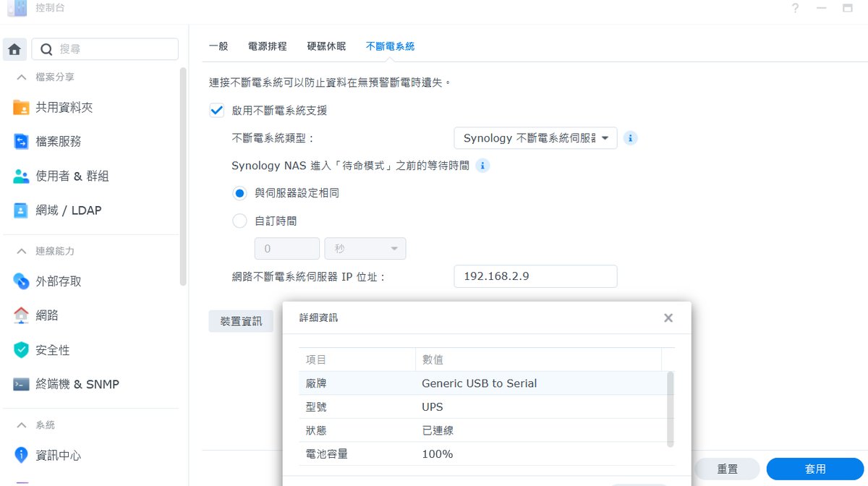Toggle 啟用不斷電系統支援 checkbox
This screenshot has width=868, height=486.
(216, 111)
